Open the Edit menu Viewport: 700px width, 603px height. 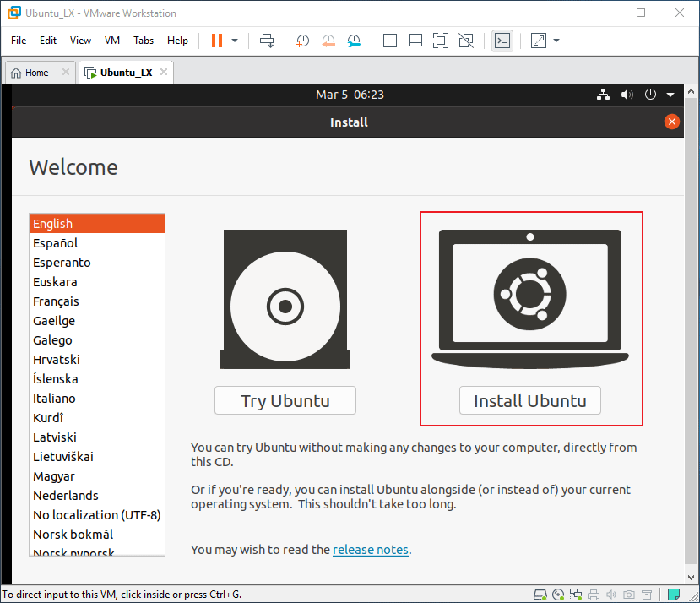(48, 41)
